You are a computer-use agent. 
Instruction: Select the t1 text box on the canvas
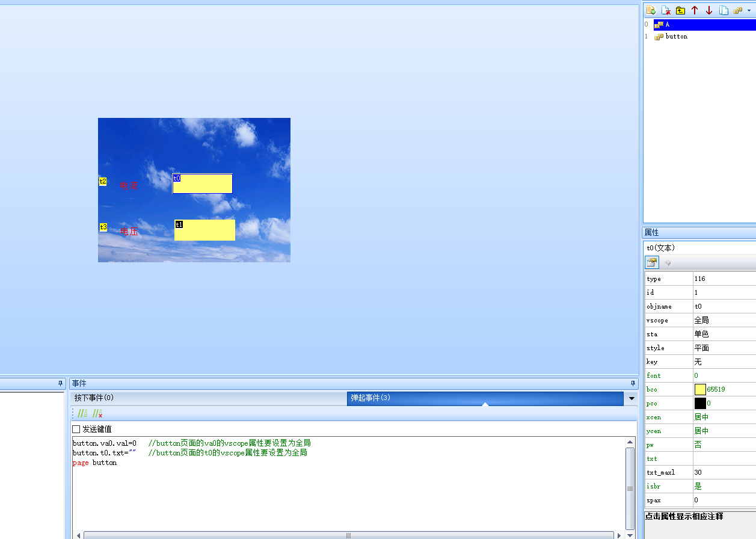[x=204, y=230]
